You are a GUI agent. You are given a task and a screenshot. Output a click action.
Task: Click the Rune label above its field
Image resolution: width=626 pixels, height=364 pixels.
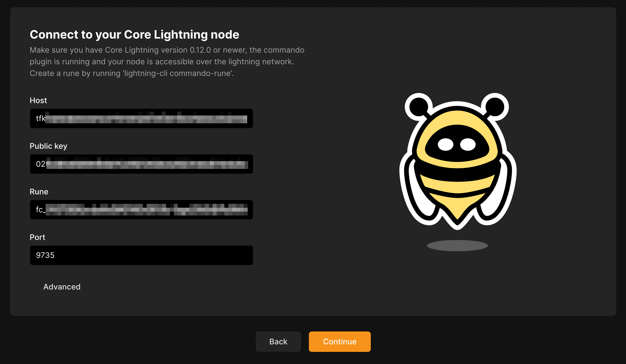[x=39, y=192]
